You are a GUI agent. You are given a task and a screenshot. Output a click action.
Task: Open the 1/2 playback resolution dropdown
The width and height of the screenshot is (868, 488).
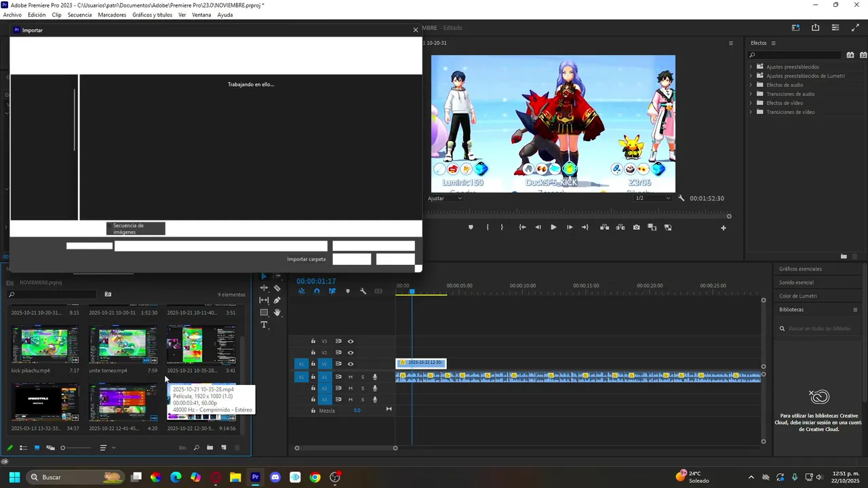tap(652, 199)
